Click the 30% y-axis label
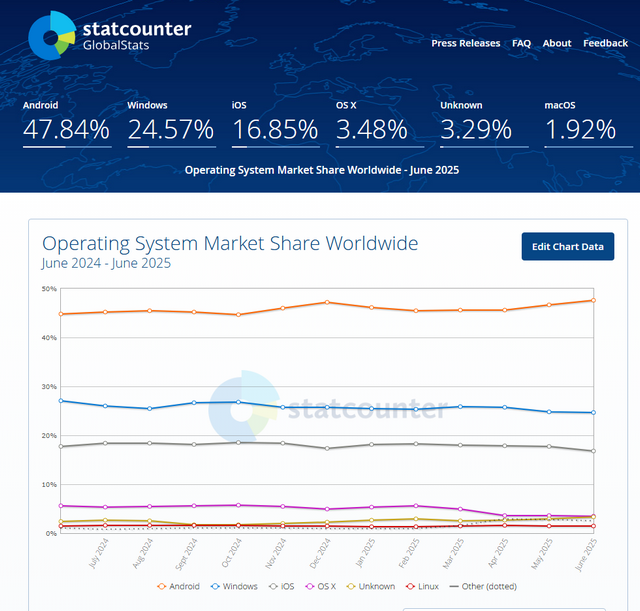Screen dimensions: 640x611 pyautogui.click(x=49, y=387)
